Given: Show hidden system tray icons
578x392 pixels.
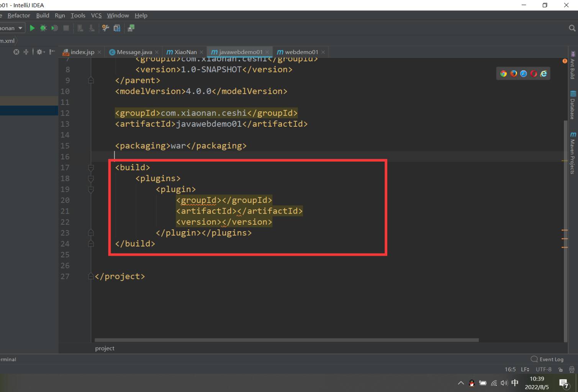Looking at the screenshot, I should tap(461, 383).
